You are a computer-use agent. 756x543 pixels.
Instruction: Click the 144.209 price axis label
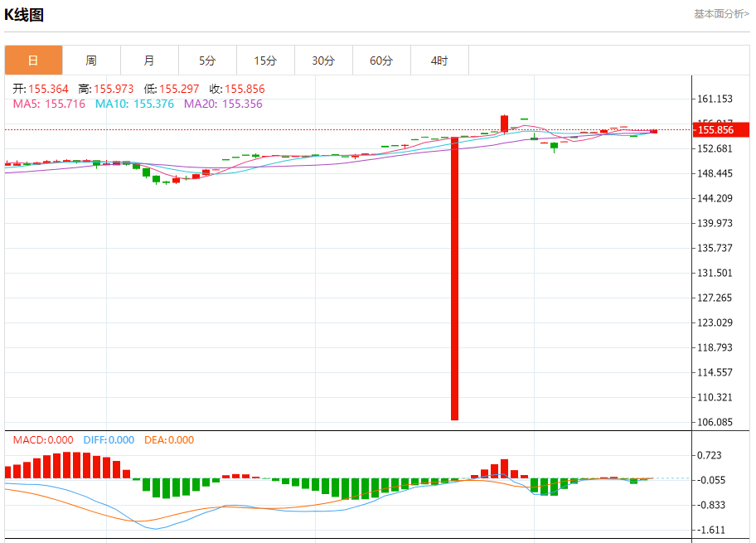(x=715, y=198)
